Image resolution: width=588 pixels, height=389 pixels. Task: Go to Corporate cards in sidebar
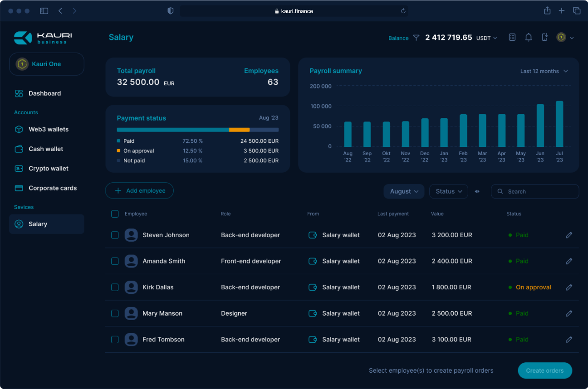click(x=52, y=188)
